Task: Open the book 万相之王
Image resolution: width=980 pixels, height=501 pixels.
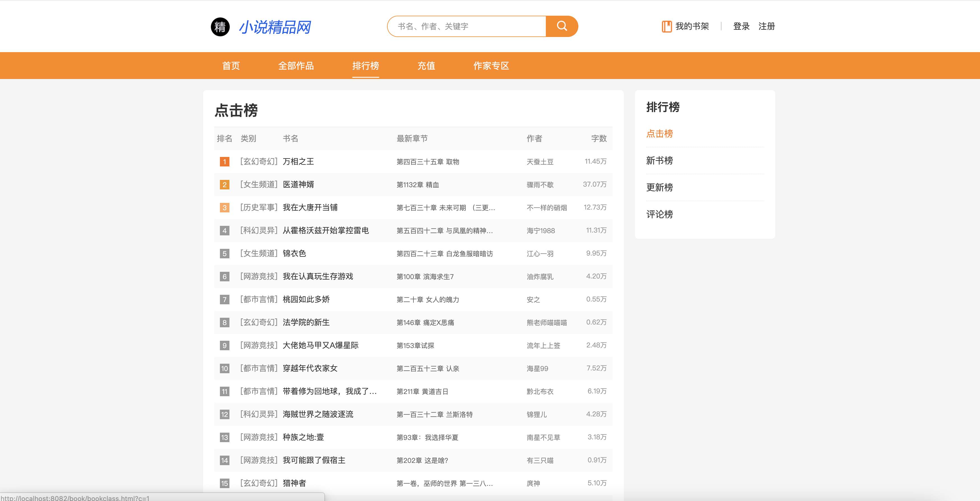Action: [298, 162]
